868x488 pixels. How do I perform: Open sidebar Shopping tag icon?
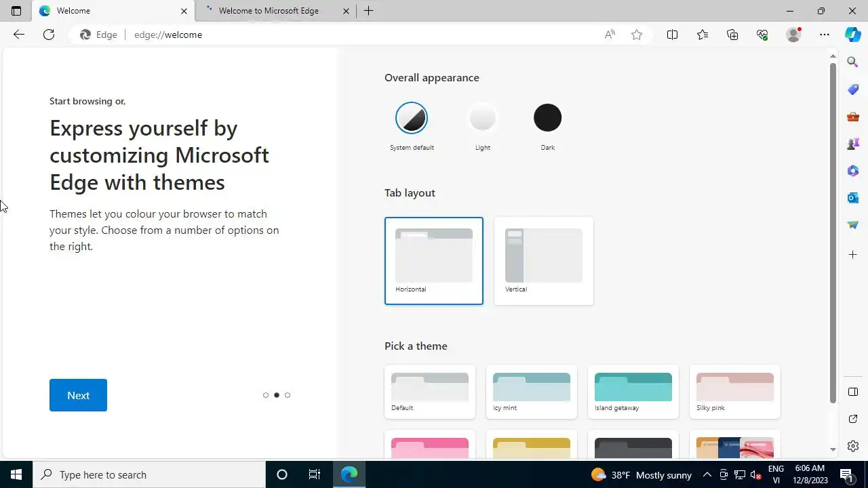coord(853,89)
